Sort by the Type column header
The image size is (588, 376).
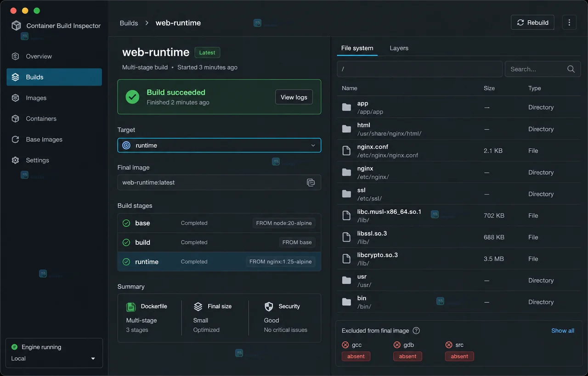click(x=534, y=88)
